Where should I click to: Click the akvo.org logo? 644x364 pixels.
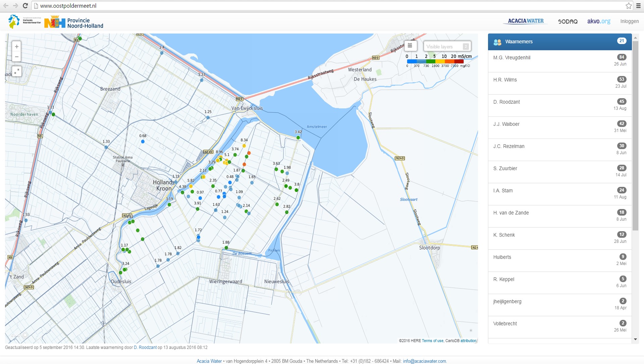coord(599,21)
